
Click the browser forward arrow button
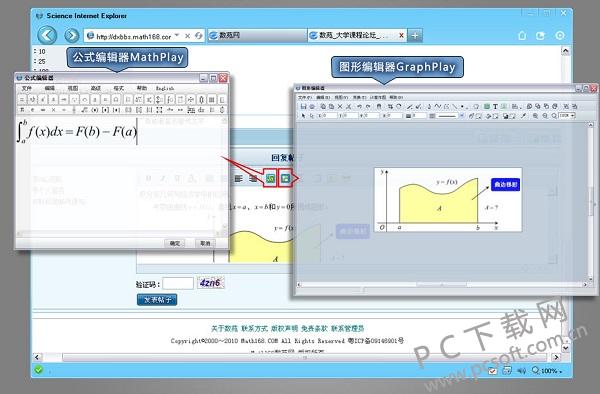(x=71, y=36)
